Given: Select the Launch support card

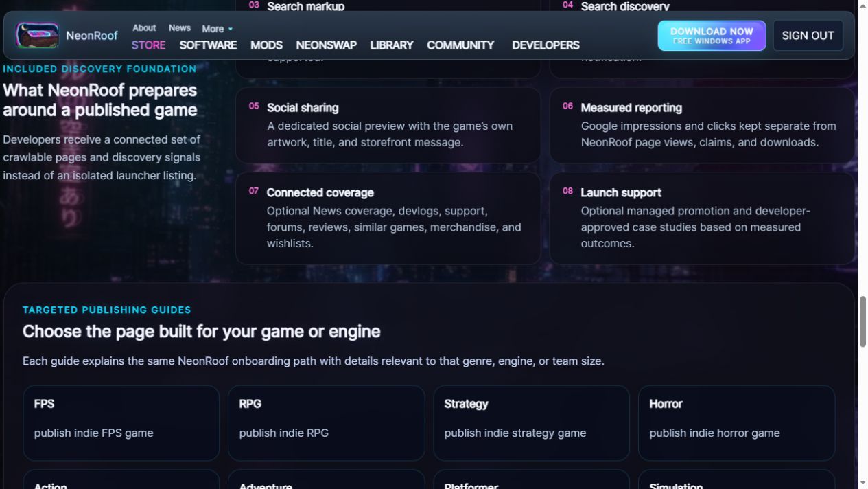Looking at the screenshot, I should coord(702,218).
